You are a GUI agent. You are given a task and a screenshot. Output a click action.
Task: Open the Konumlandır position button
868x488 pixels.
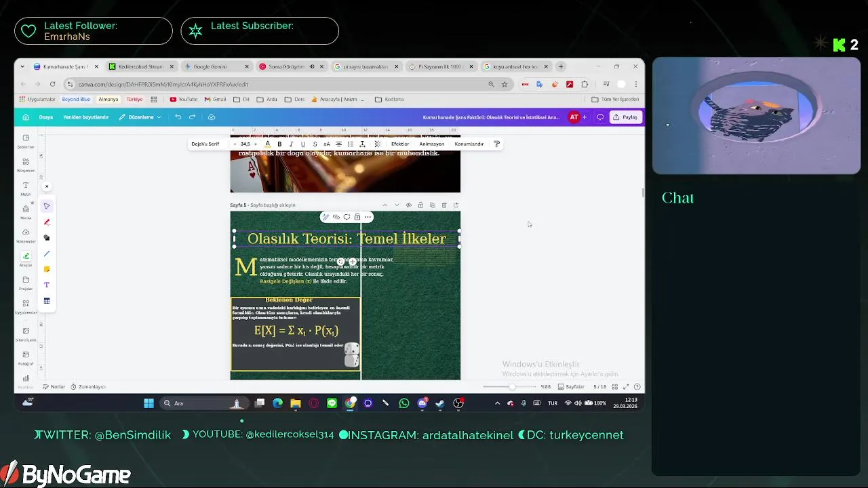[x=469, y=144]
